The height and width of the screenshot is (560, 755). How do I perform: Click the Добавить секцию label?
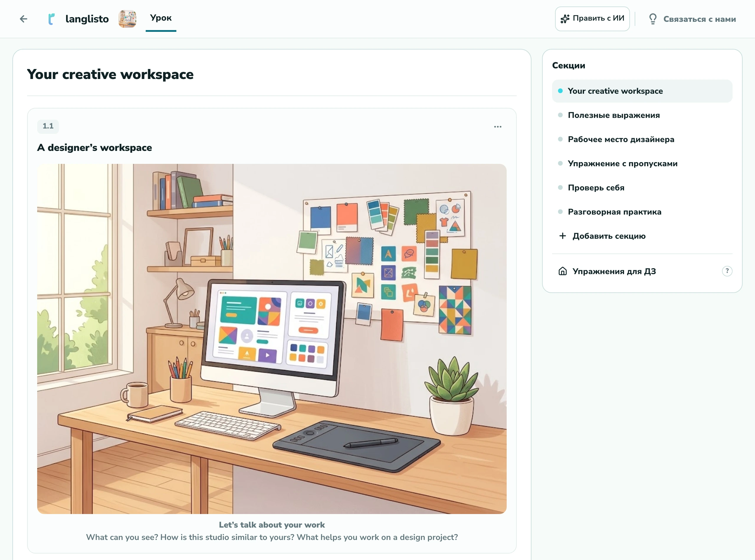click(x=609, y=236)
